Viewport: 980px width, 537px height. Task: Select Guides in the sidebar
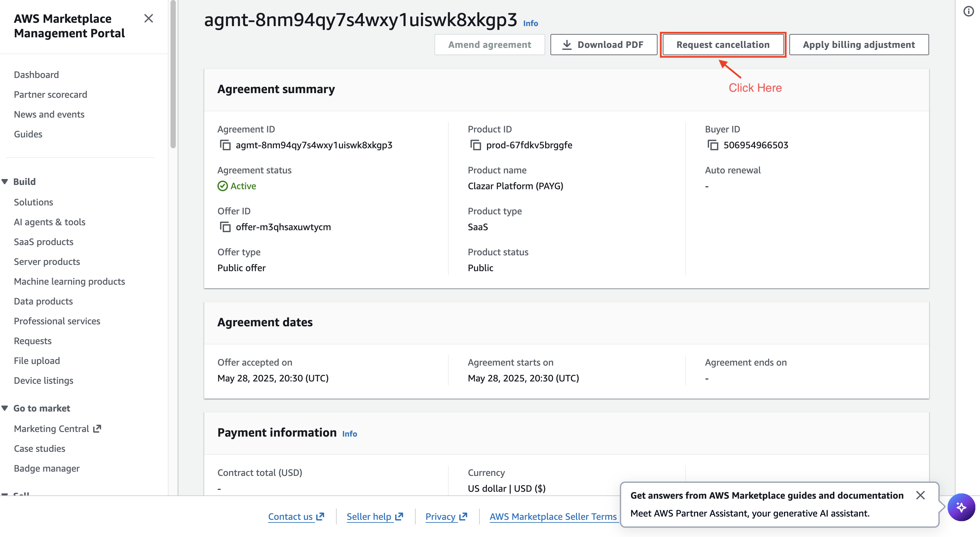[x=28, y=134]
